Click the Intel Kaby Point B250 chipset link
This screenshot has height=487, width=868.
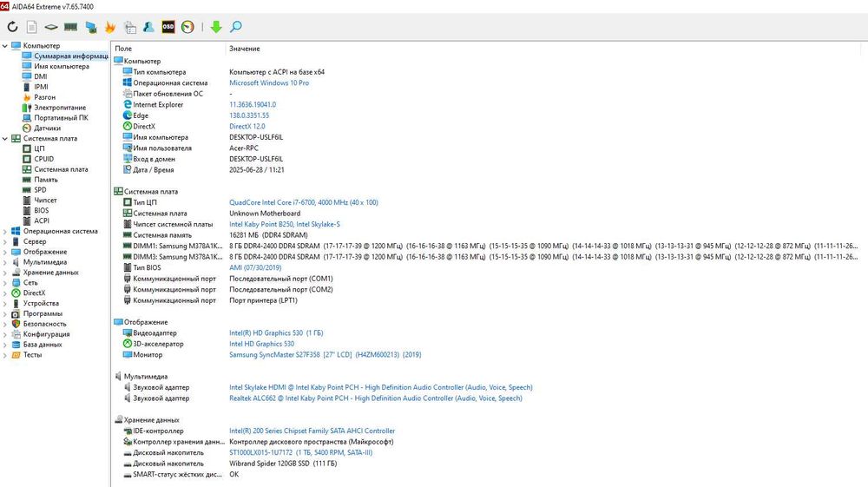pos(285,224)
